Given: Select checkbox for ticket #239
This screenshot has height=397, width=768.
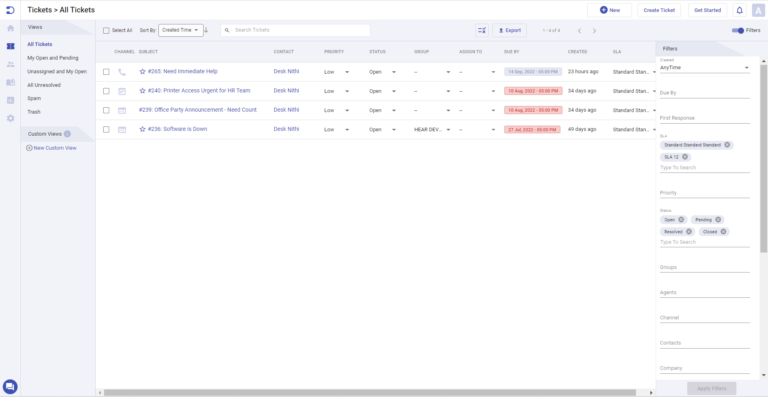Looking at the screenshot, I should click(106, 110).
